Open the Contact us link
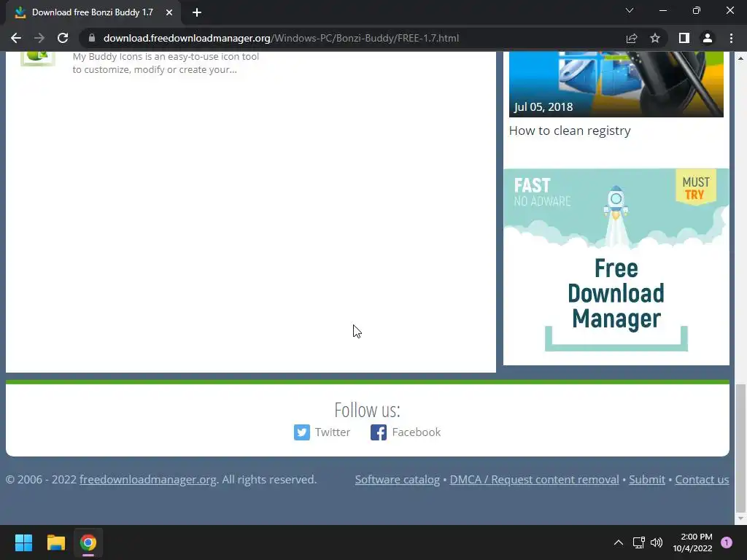 click(x=702, y=480)
